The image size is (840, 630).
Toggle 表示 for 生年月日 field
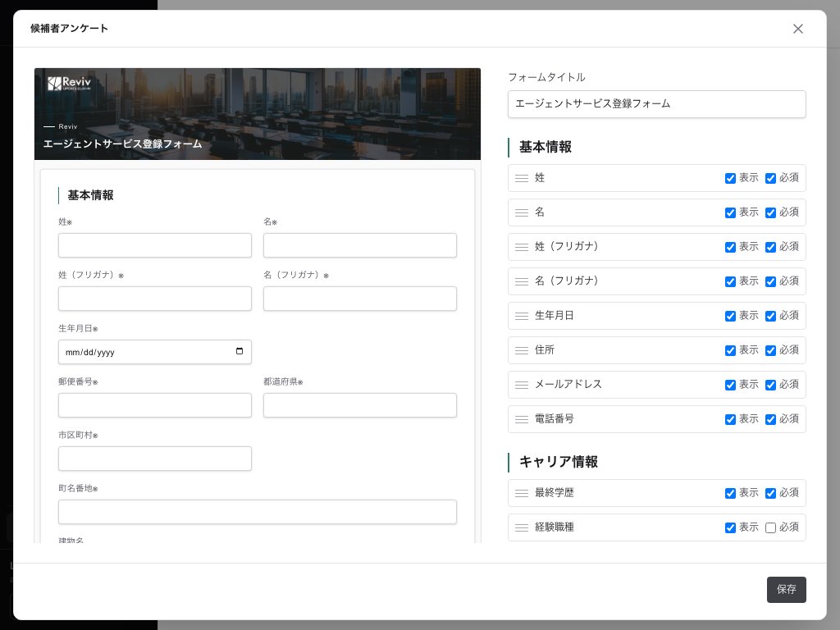pos(729,316)
